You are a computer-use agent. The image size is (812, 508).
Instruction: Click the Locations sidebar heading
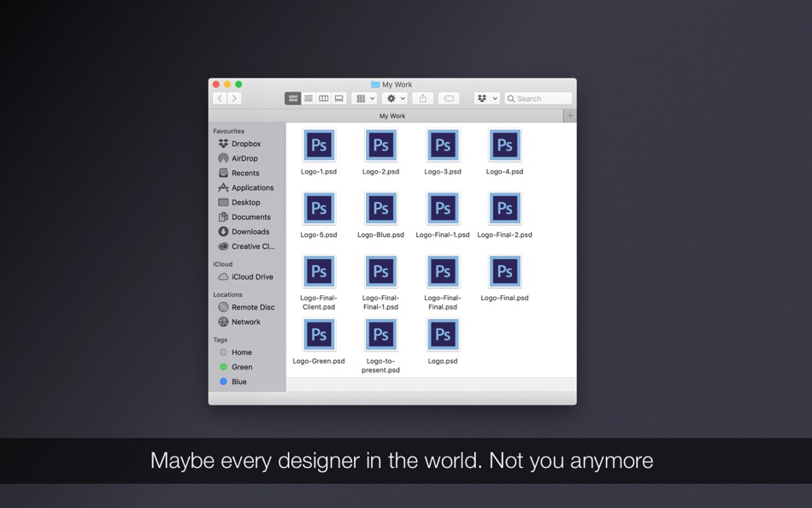point(228,294)
